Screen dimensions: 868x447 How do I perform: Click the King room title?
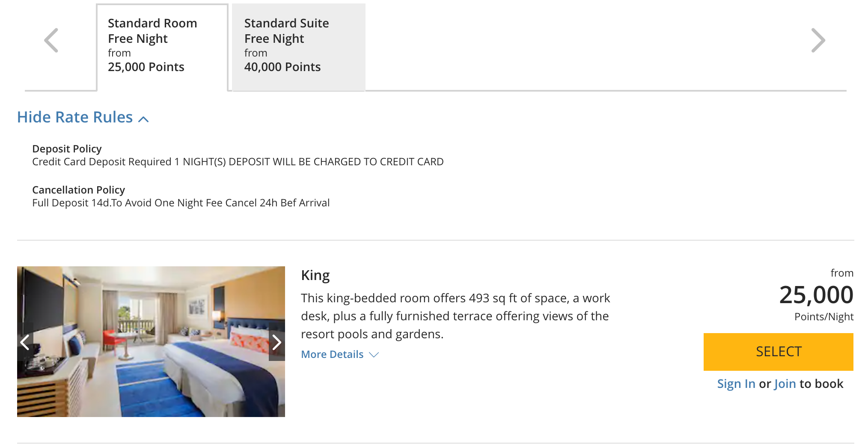[315, 275]
